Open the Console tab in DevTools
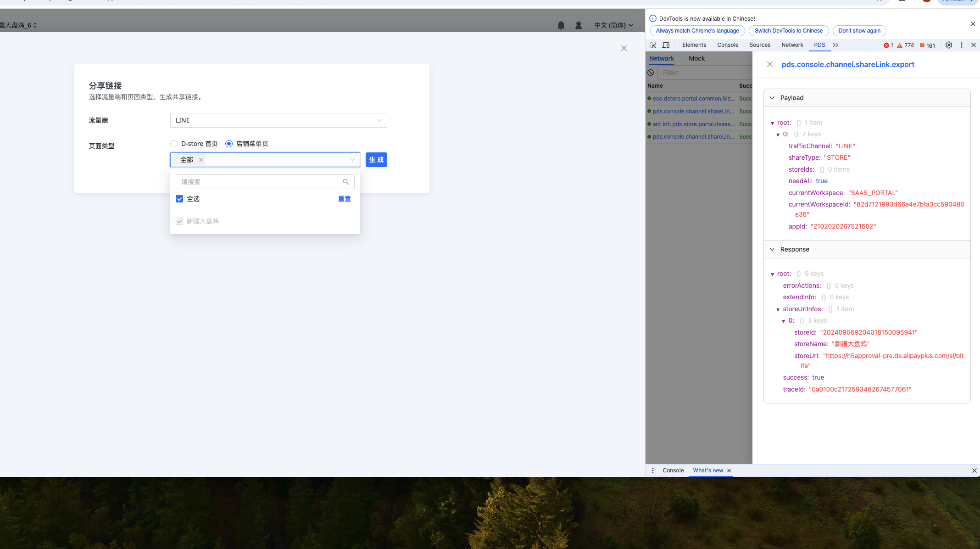980x549 pixels. tap(727, 45)
